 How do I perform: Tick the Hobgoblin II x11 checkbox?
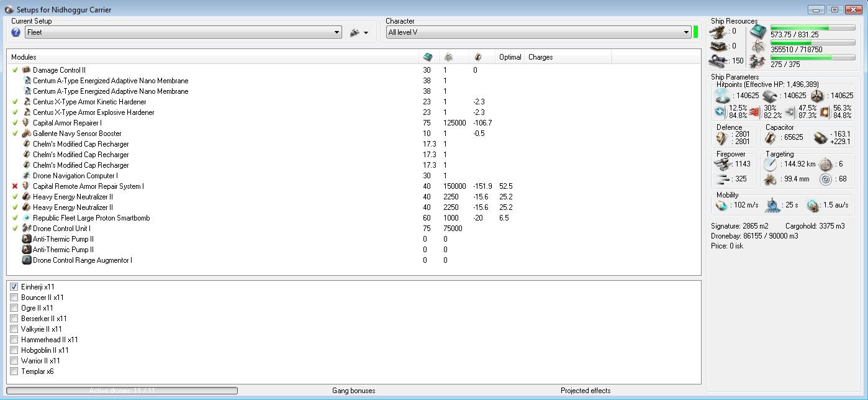tap(14, 350)
